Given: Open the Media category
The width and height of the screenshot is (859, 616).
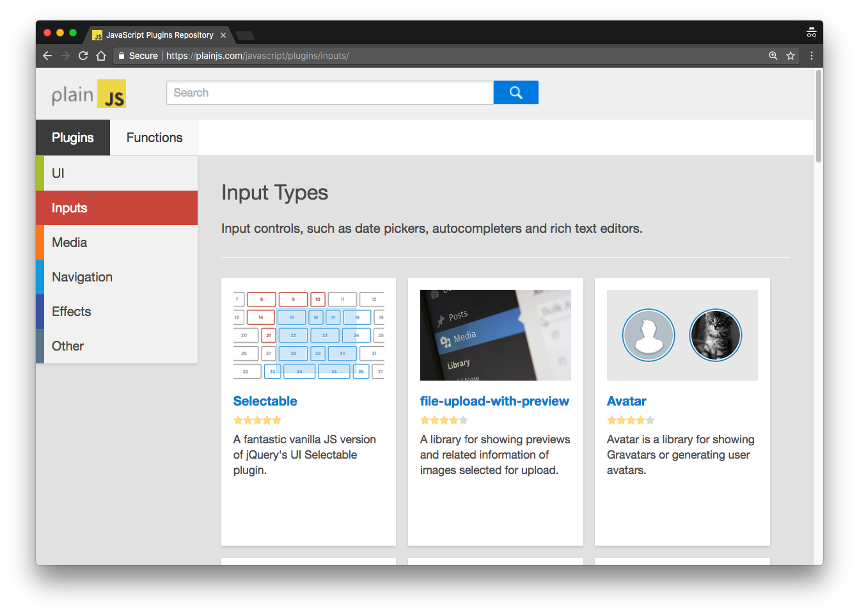Looking at the screenshot, I should pos(117,242).
